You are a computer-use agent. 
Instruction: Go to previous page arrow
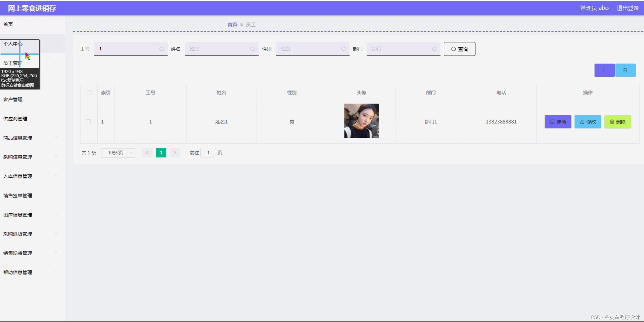point(147,153)
